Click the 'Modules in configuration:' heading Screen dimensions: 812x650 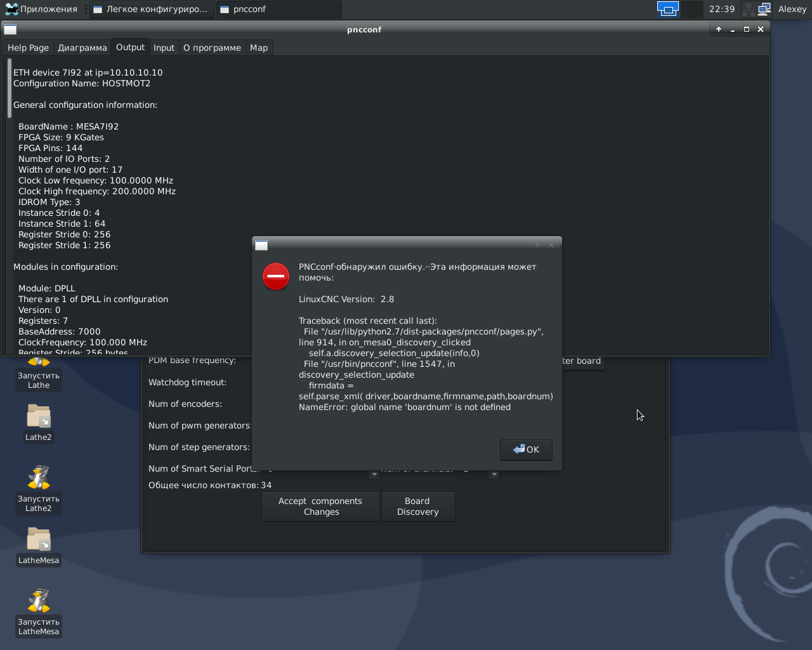pos(65,267)
